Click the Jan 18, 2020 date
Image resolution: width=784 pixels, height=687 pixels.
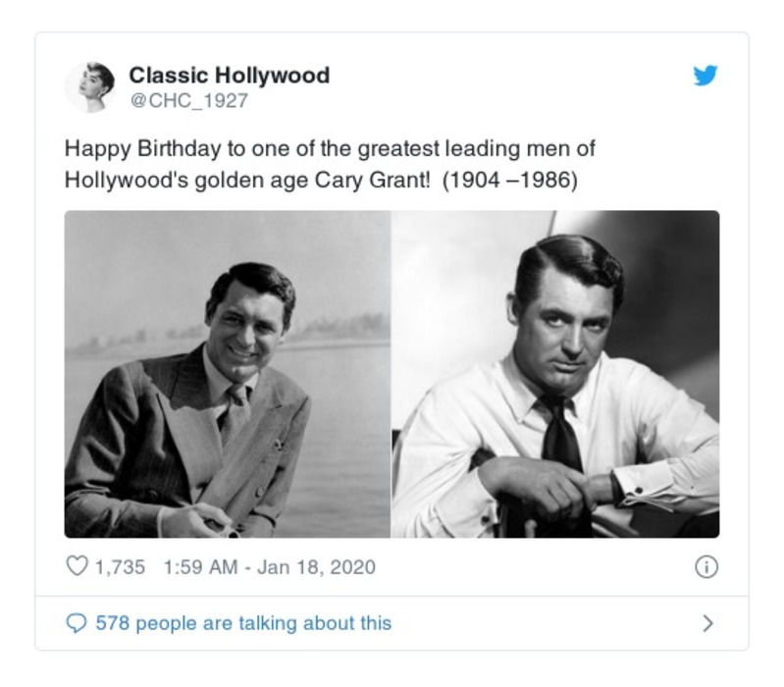316,567
